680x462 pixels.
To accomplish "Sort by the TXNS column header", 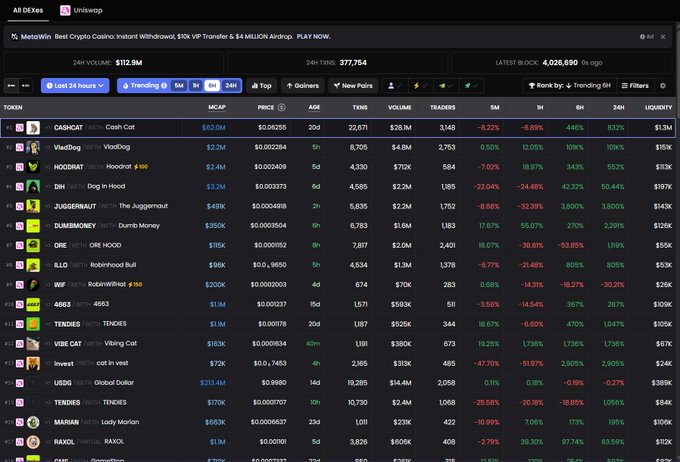I will (x=360, y=107).
